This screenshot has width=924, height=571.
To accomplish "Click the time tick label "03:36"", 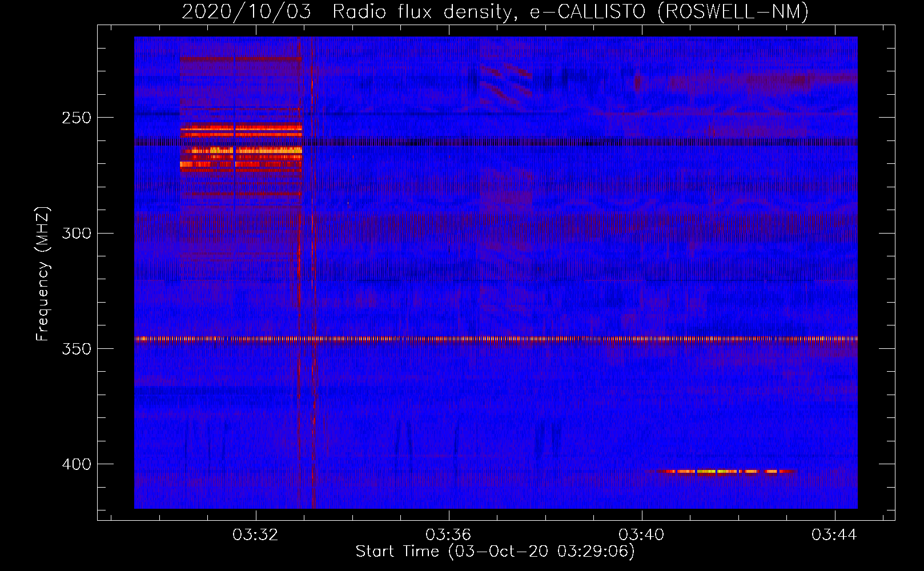I will [x=448, y=534].
